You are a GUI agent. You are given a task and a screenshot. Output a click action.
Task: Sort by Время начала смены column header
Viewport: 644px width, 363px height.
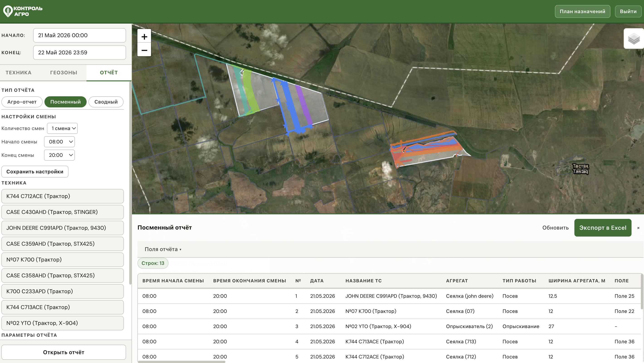173,281
